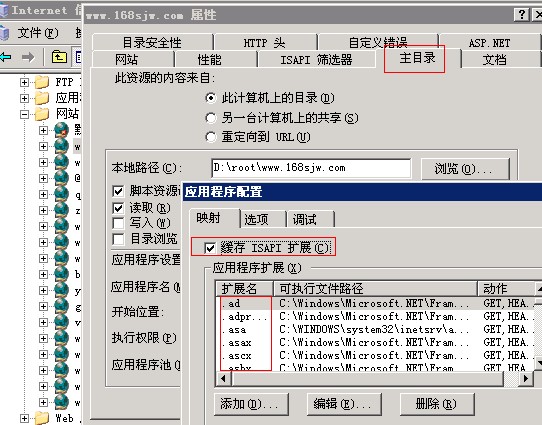Click the IIS icon beside the 文件(F) menu
542x425 pixels.
[5, 33]
